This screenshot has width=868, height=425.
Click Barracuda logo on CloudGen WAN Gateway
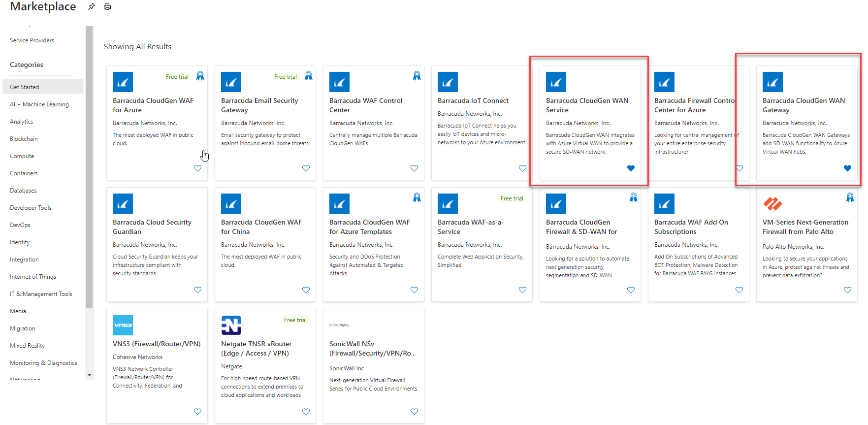[x=772, y=82]
